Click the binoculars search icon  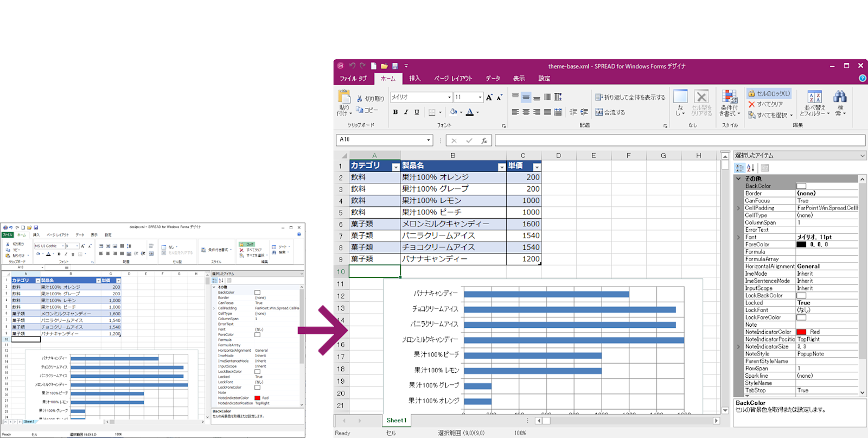click(840, 103)
